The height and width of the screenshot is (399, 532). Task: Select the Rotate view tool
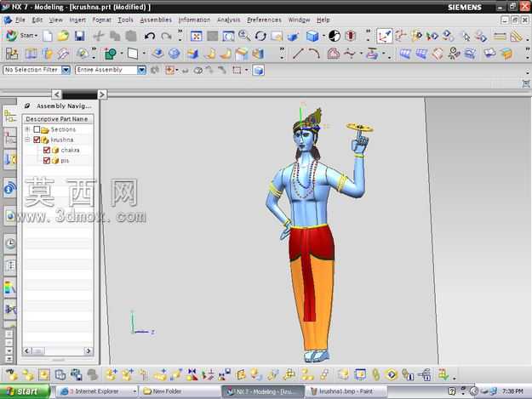[260, 36]
